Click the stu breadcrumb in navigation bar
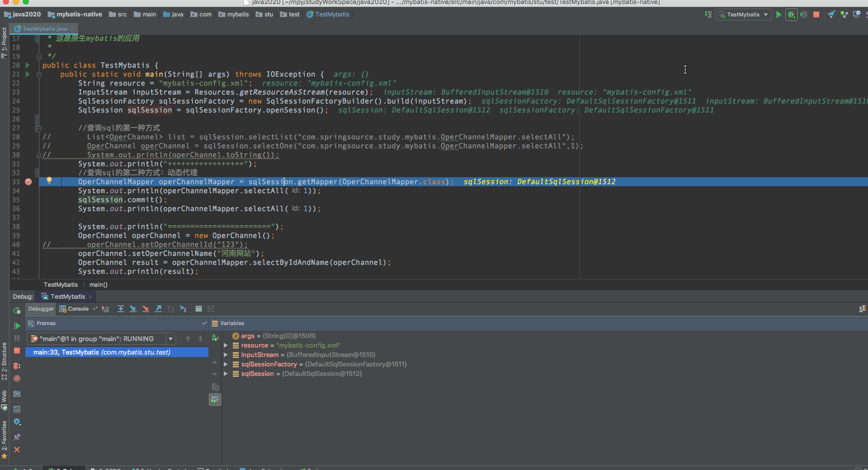868x470 pixels. [265, 14]
